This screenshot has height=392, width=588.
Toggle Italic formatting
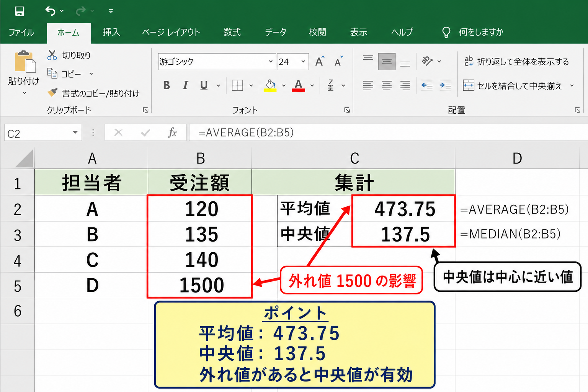[185, 85]
